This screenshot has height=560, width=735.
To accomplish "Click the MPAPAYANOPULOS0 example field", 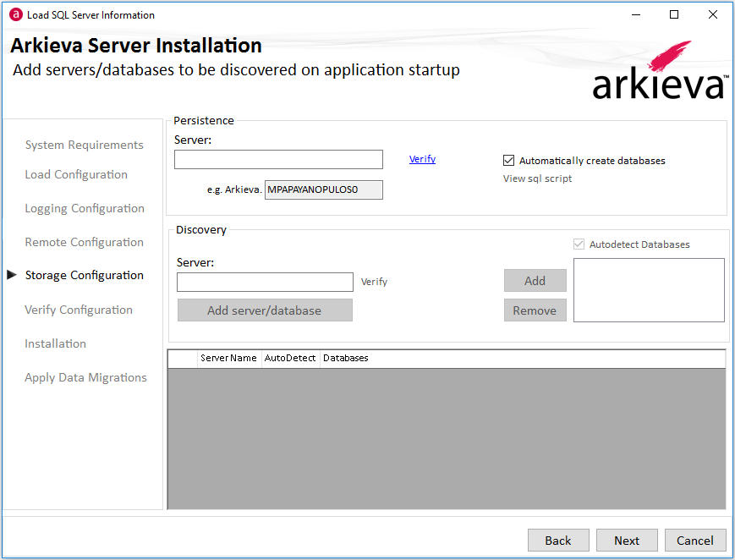I will click(324, 189).
